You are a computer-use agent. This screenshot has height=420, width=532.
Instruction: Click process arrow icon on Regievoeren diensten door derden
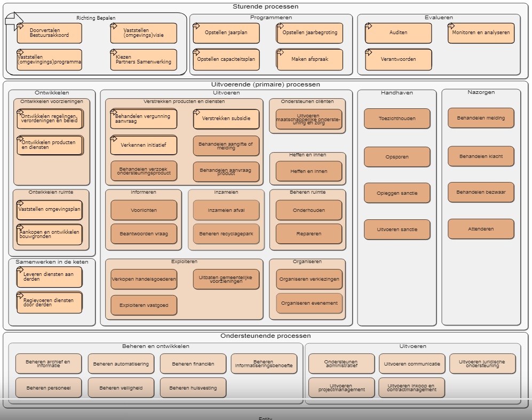[x=20, y=295]
